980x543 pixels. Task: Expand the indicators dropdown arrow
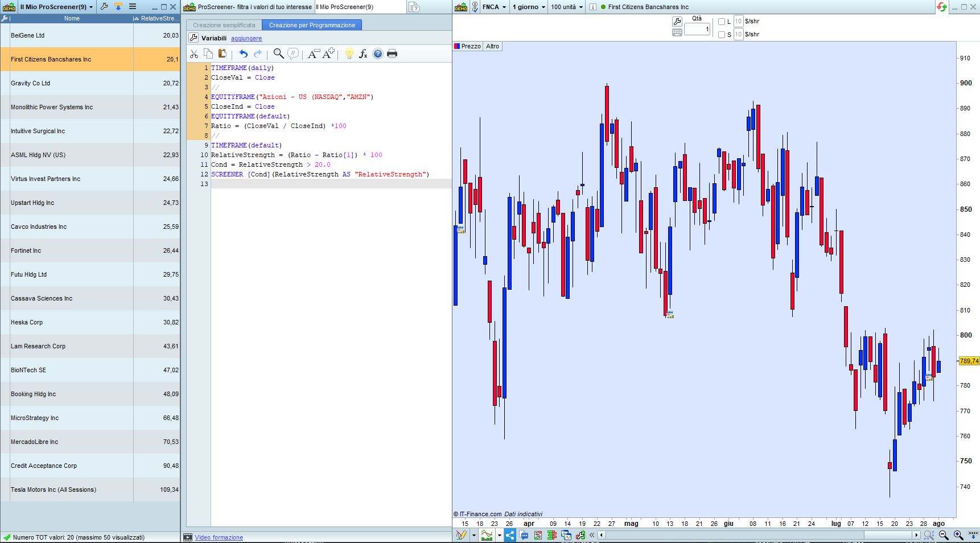499,535
